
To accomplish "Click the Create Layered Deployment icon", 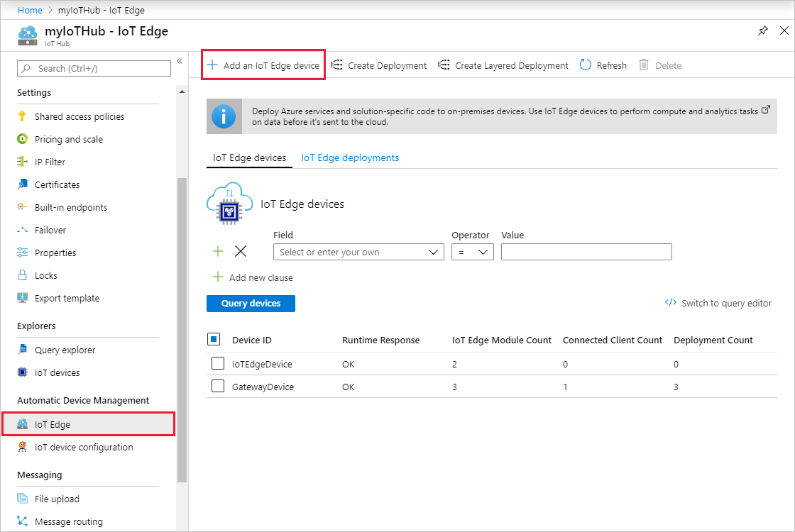I will click(444, 65).
